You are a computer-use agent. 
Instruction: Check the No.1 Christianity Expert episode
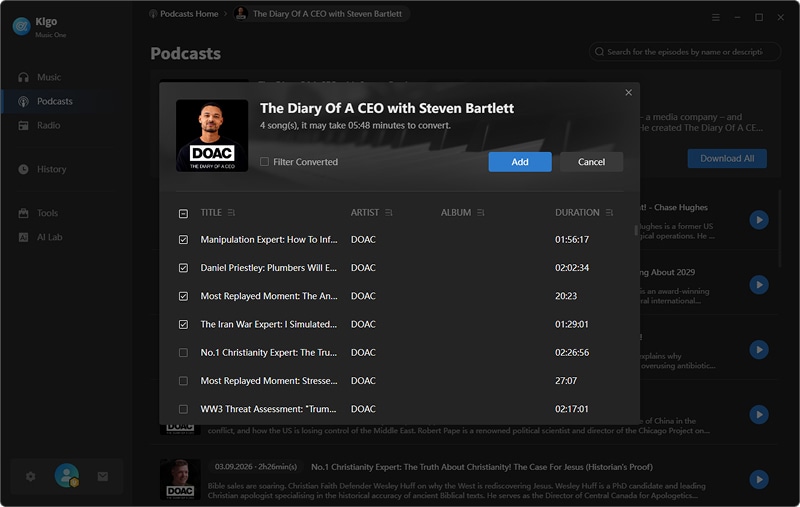point(183,352)
